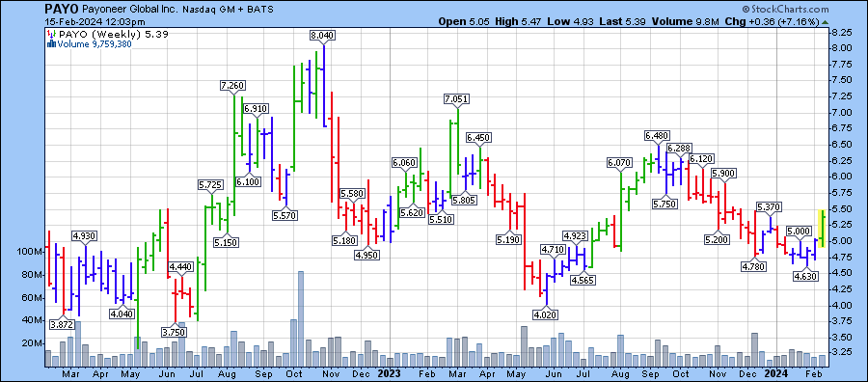The height and width of the screenshot is (382, 868).
Task: Click the 4.040 price label
Action: point(122,314)
